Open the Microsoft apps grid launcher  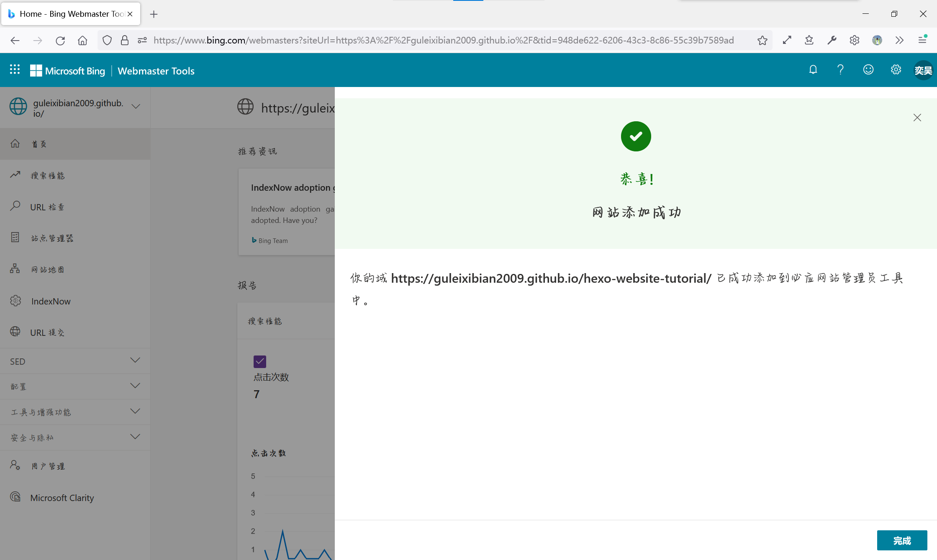(x=15, y=70)
